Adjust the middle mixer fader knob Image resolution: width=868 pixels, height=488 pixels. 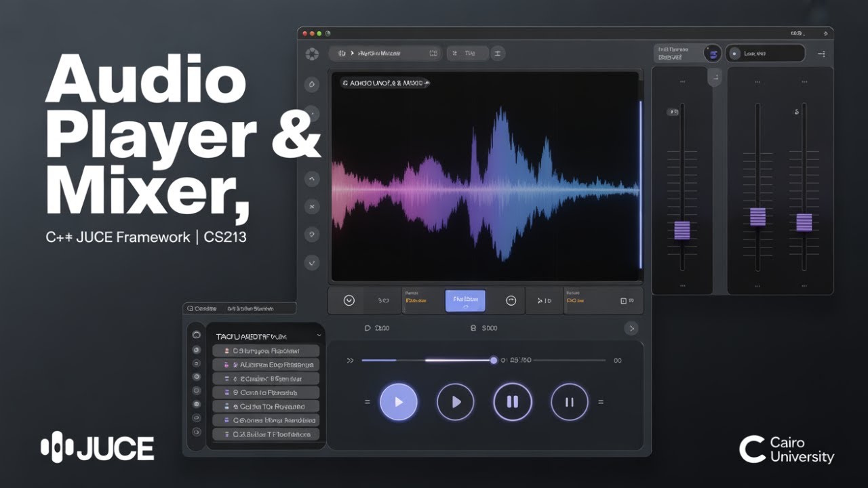coord(758,217)
